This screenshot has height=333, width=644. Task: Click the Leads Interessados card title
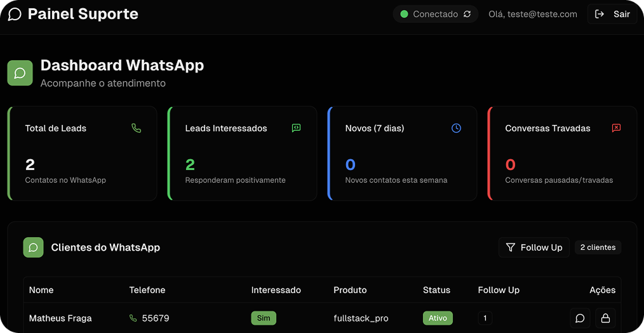pos(226,128)
